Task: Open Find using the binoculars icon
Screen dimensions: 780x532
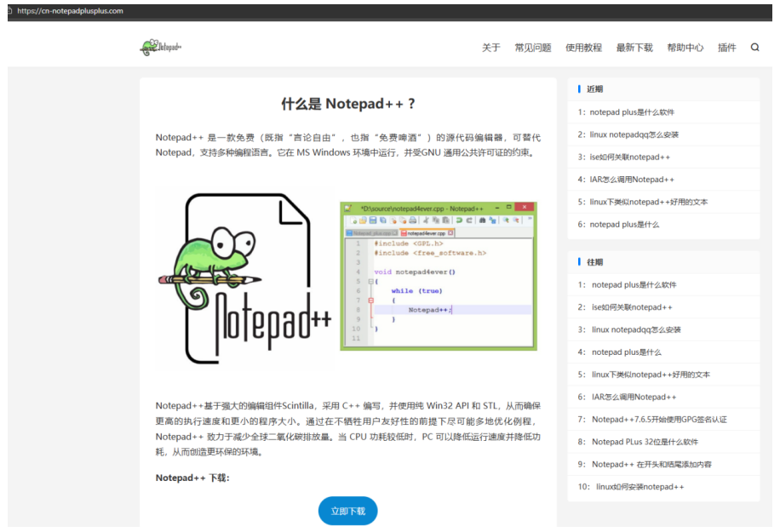Action: coord(480,220)
